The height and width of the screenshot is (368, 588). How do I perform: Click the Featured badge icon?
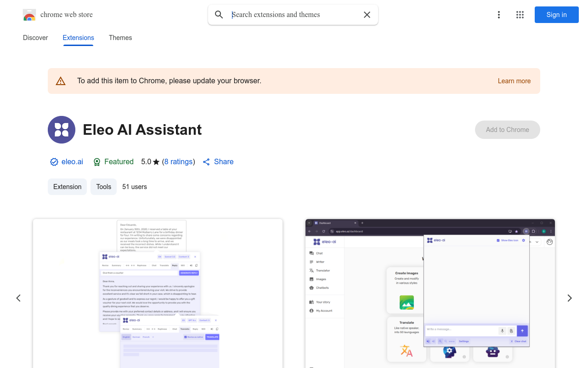pyautogui.click(x=97, y=162)
